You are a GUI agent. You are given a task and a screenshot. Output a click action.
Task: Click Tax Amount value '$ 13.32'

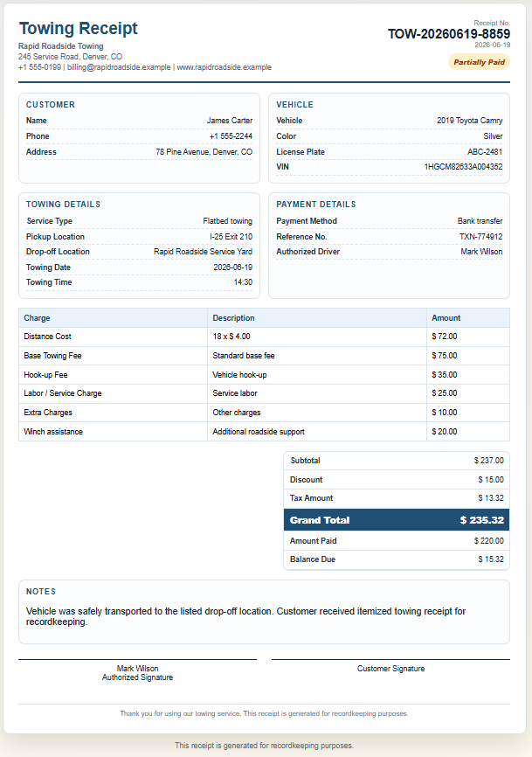pyautogui.click(x=491, y=498)
